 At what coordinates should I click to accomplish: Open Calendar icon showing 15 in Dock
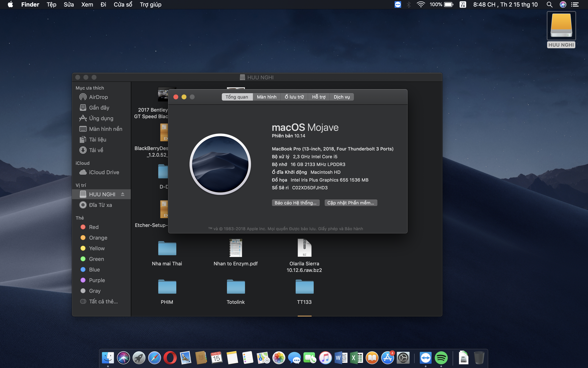[x=217, y=358]
